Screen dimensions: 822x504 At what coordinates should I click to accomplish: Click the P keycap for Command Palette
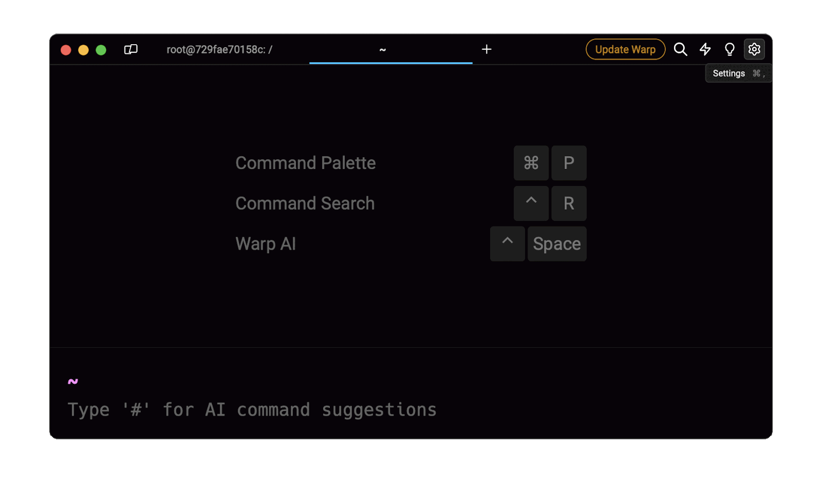tap(568, 163)
